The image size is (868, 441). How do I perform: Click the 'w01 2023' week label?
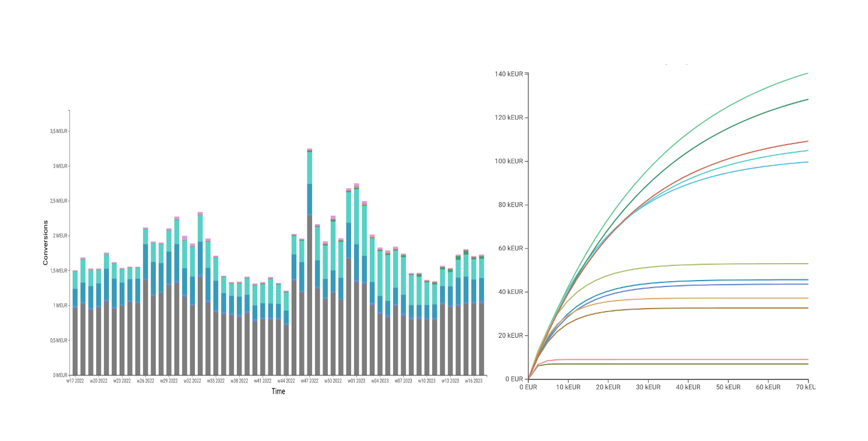click(356, 381)
